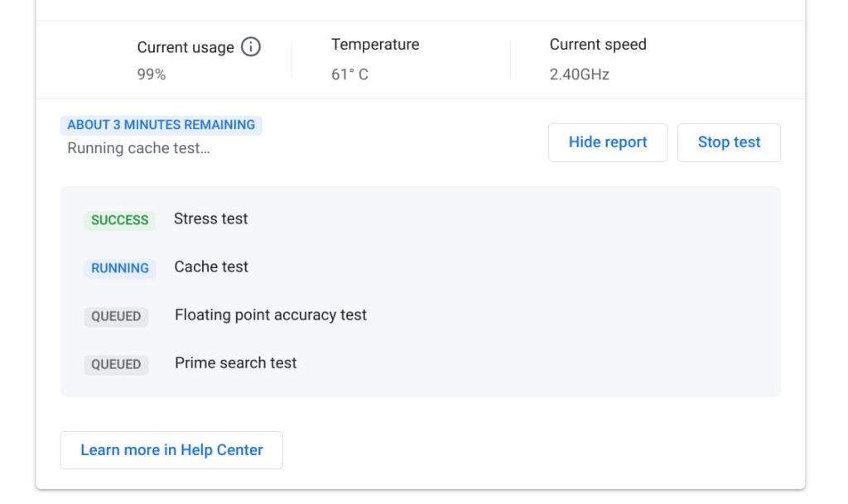
Task: Click the Temperature label
Action: pyautogui.click(x=375, y=45)
